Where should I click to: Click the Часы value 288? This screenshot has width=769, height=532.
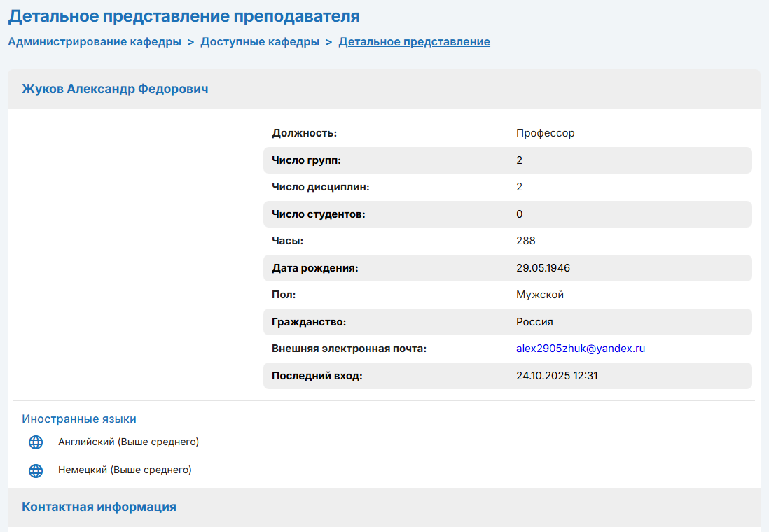click(x=526, y=241)
